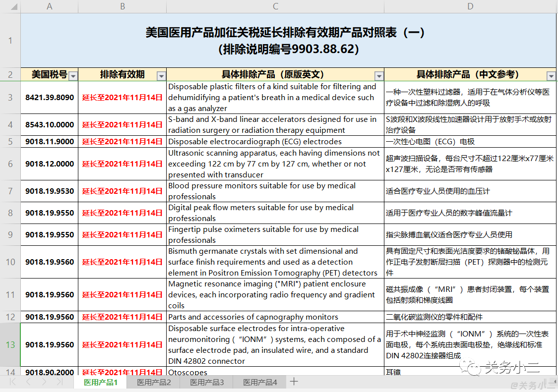Image resolution: width=558 pixels, height=392 pixels.
Task: Click the 排除有效期 header cell
Action: point(123,74)
